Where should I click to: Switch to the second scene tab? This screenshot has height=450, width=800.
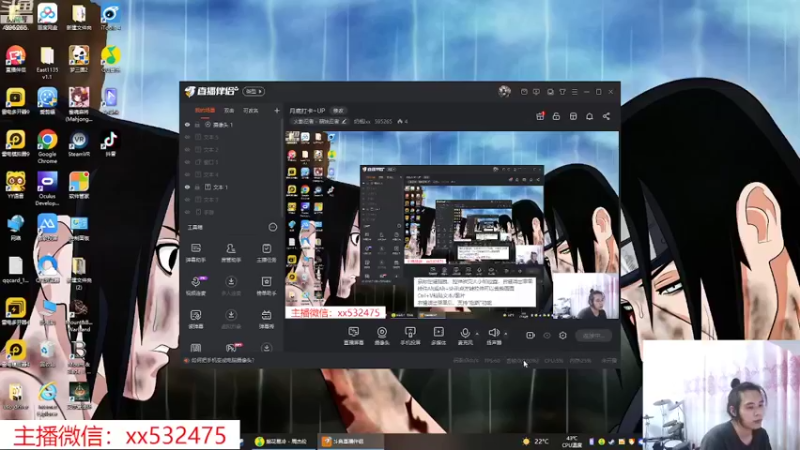pos(229,110)
